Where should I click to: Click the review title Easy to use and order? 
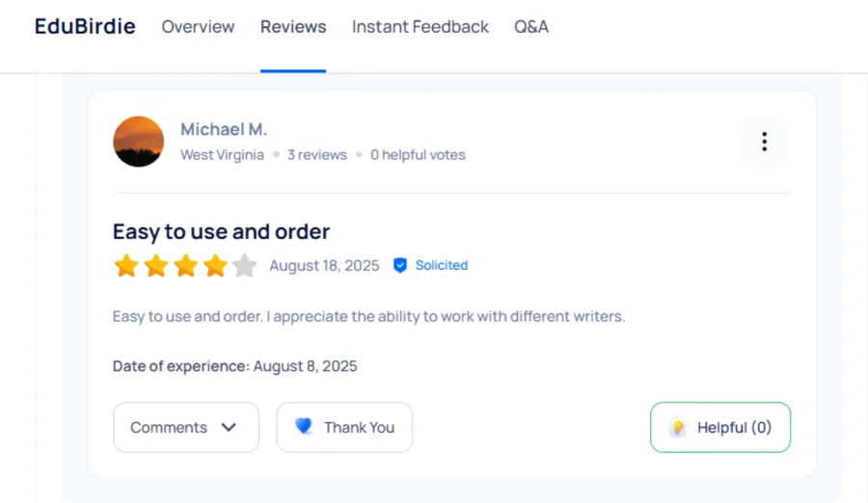221,231
